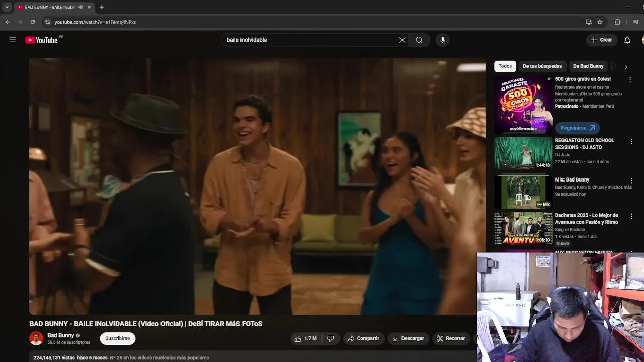Click the browser address bar URL
Image resolution: width=644 pixels, height=362 pixels.
tap(95, 22)
